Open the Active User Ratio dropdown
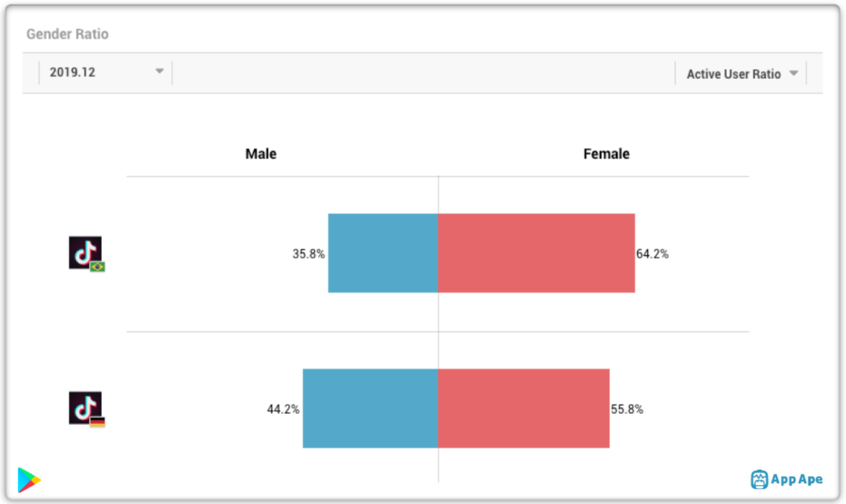The width and height of the screenshot is (846, 504). (741, 74)
